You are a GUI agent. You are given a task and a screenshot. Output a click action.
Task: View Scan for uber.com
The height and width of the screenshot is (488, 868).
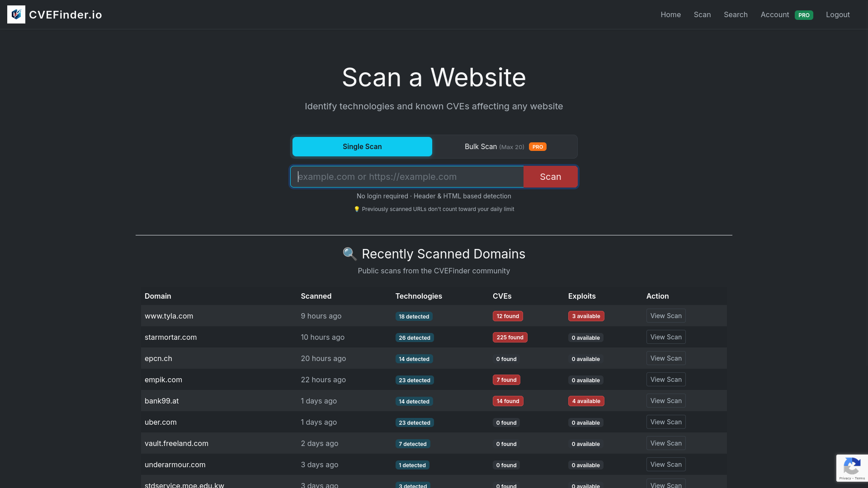(665, 422)
